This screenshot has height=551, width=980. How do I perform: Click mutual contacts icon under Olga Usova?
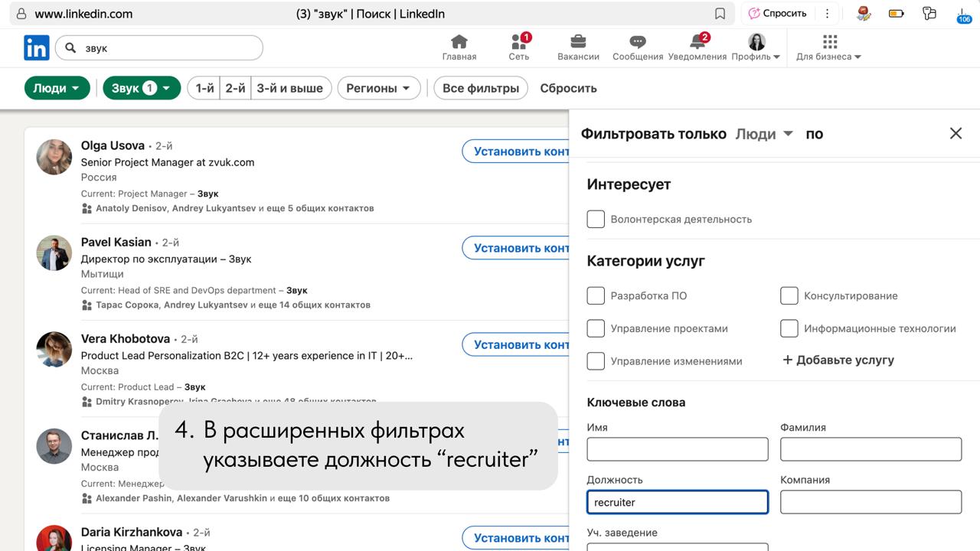(x=87, y=208)
